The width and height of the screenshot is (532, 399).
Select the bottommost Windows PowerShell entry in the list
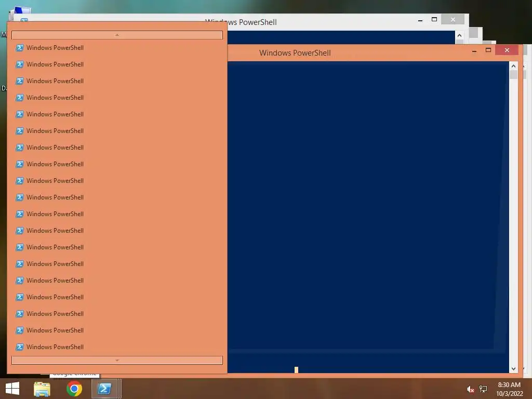(117, 347)
